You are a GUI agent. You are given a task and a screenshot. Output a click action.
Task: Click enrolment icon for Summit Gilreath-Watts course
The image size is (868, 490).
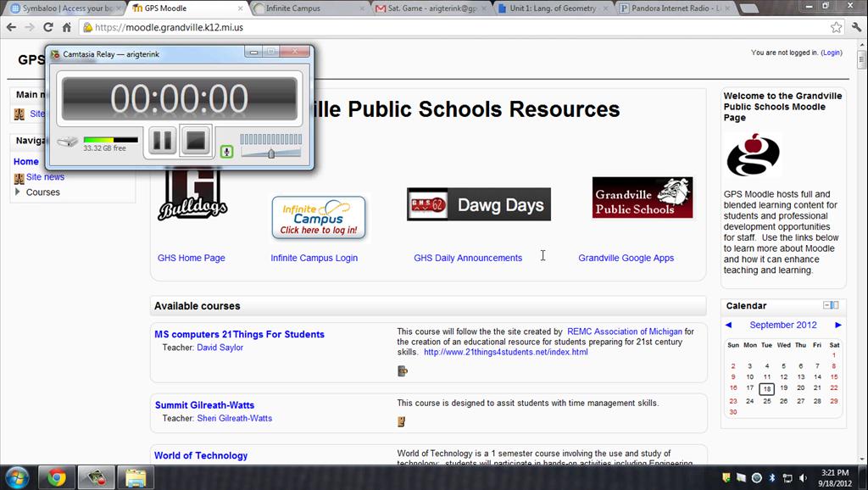coord(401,422)
